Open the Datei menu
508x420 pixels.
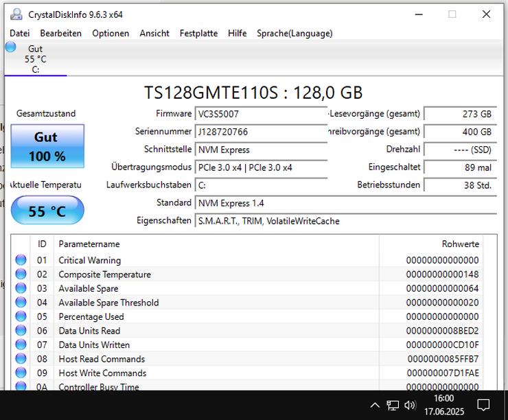click(x=19, y=33)
